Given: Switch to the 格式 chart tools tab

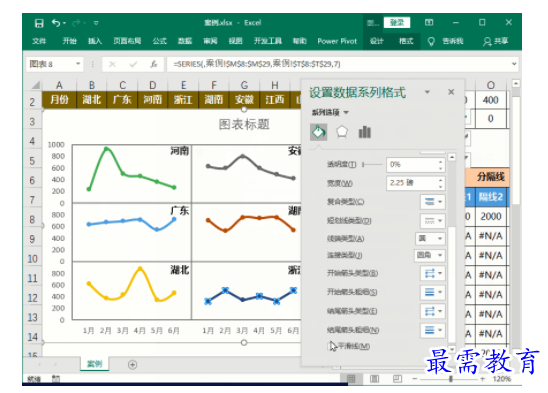Looking at the screenshot, I should 406,41.
